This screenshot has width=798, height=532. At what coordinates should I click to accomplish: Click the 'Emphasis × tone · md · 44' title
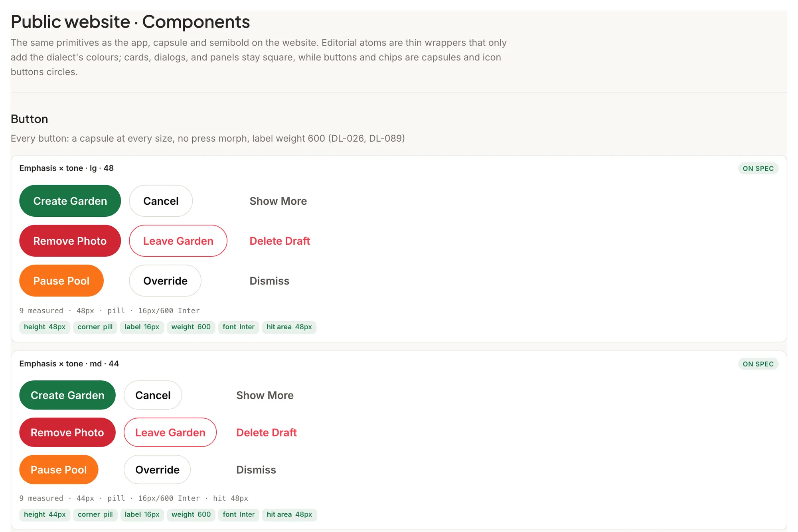pyautogui.click(x=69, y=364)
